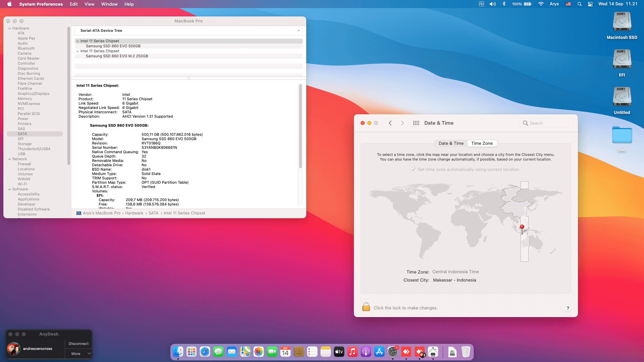This screenshot has height=362, width=644.
Task: Click the details pane vertical scrollbar
Action: (x=301, y=126)
